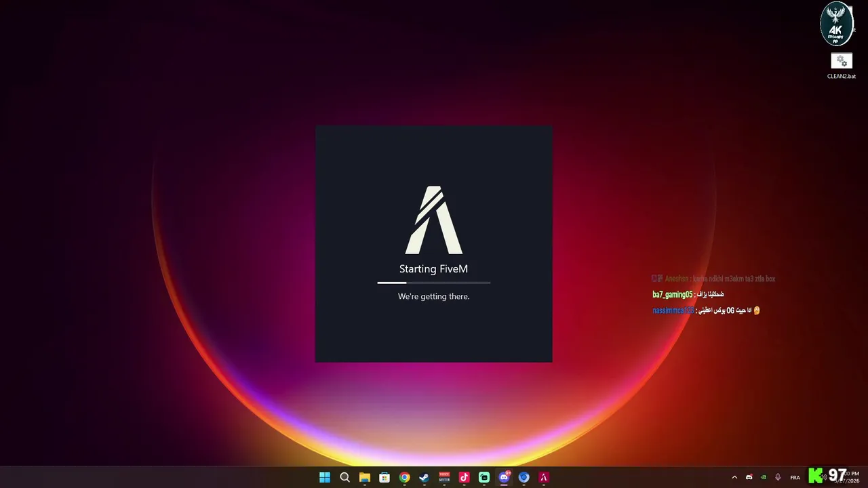Open taskbar Search
The width and height of the screenshot is (868, 488).
(x=344, y=477)
